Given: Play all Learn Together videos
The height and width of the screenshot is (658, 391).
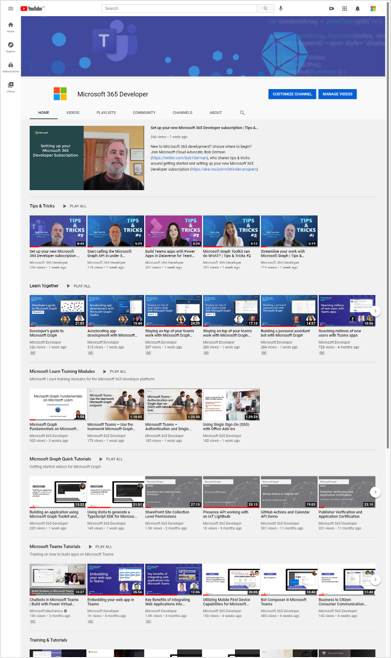Looking at the screenshot, I should click(x=78, y=286).
